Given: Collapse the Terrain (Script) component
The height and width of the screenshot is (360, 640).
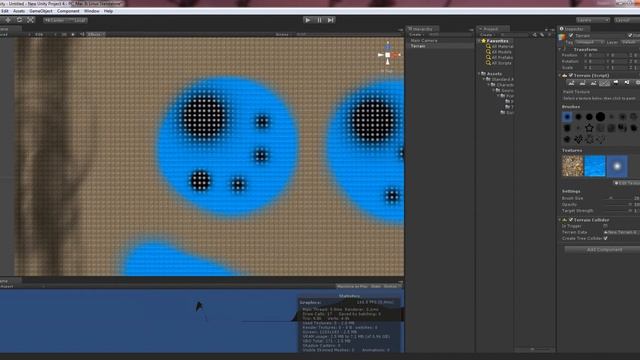Looking at the screenshot, I should tap(560, 76).
